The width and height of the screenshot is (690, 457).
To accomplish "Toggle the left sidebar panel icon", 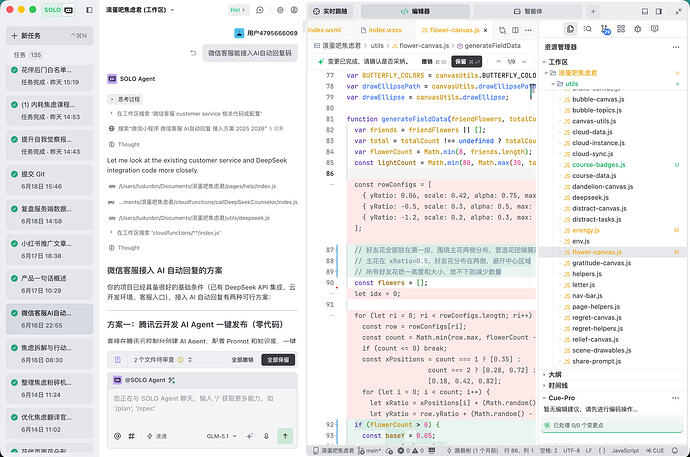I will [x=89, y=10].
